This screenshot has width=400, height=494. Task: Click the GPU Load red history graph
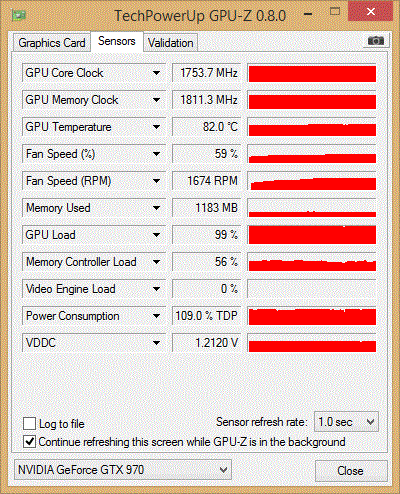(x=312, y=235)
